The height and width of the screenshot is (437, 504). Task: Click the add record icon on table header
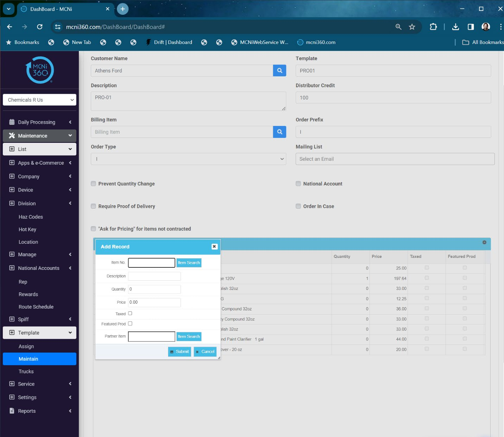coord(485,242)
